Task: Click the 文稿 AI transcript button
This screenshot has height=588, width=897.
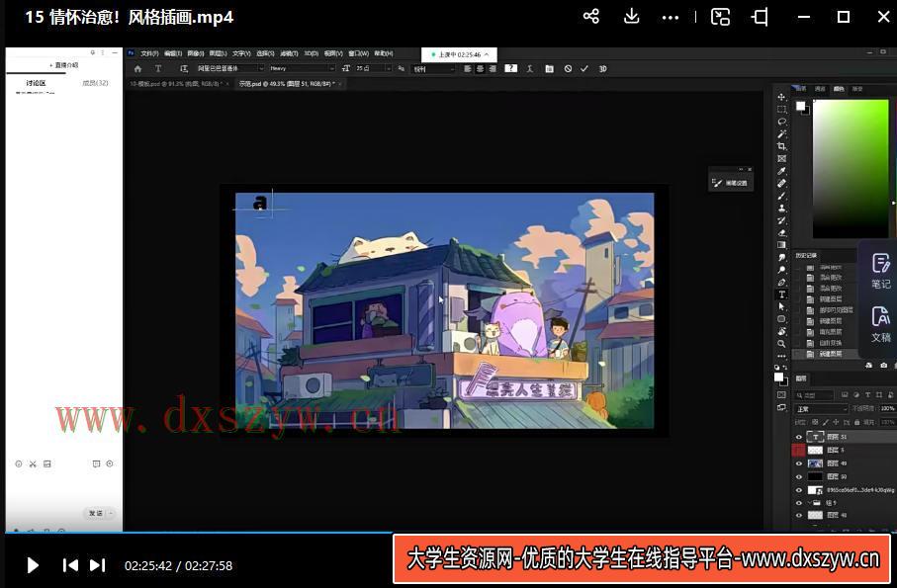Action: [x=880, y=323]
